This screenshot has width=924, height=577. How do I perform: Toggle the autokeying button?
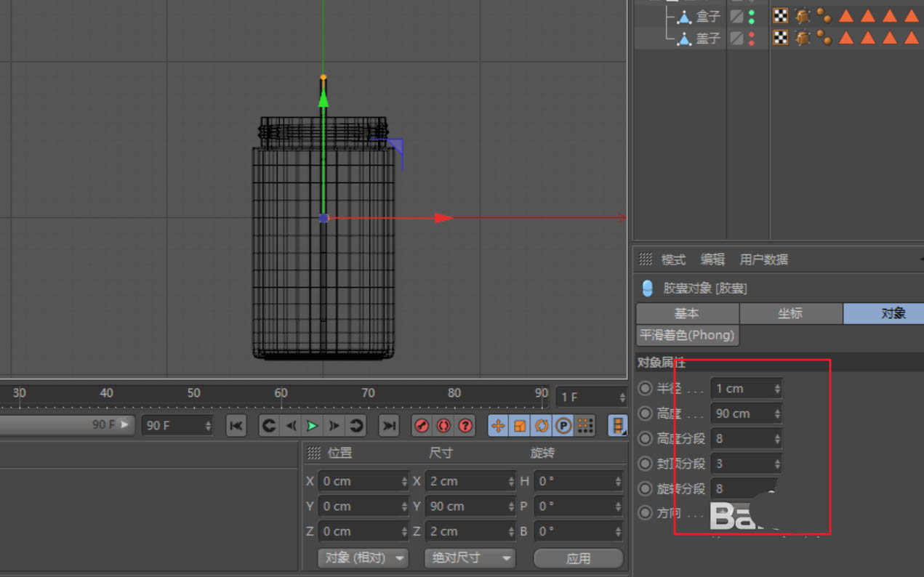tap(443, 426)
